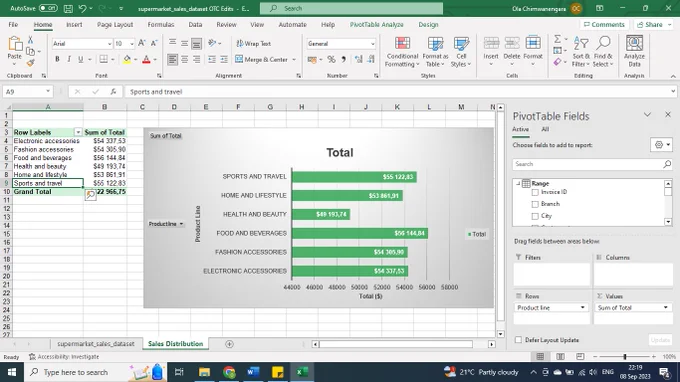Toggle Wrap Text
This screenshot has height=382, width=680.
[254, 43]
